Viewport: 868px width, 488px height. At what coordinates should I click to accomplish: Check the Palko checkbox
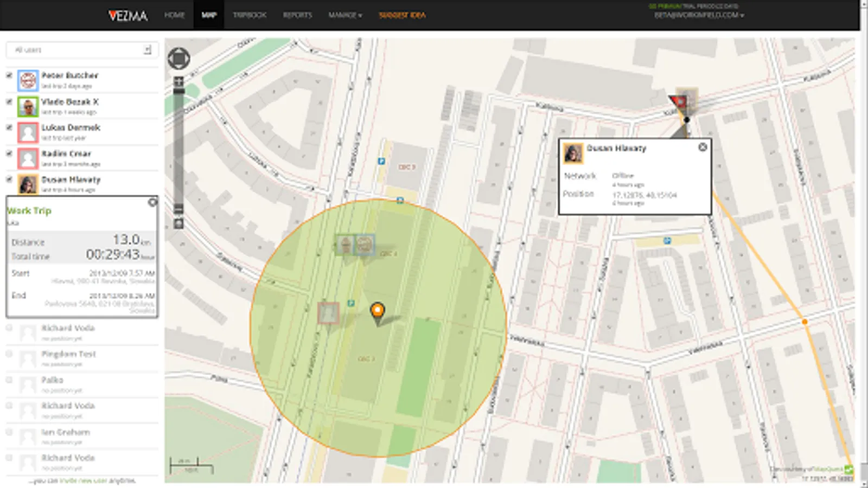point(9,380)
